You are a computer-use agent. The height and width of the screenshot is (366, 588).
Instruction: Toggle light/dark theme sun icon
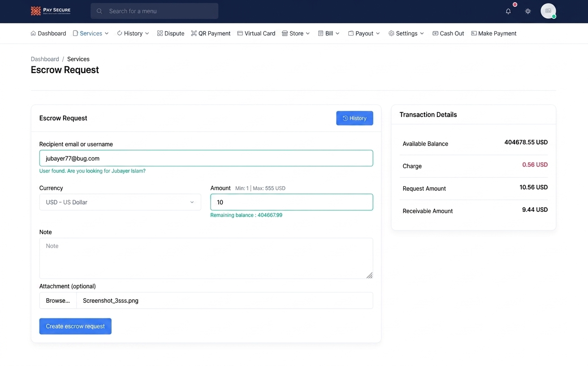[x=528, y=11]
